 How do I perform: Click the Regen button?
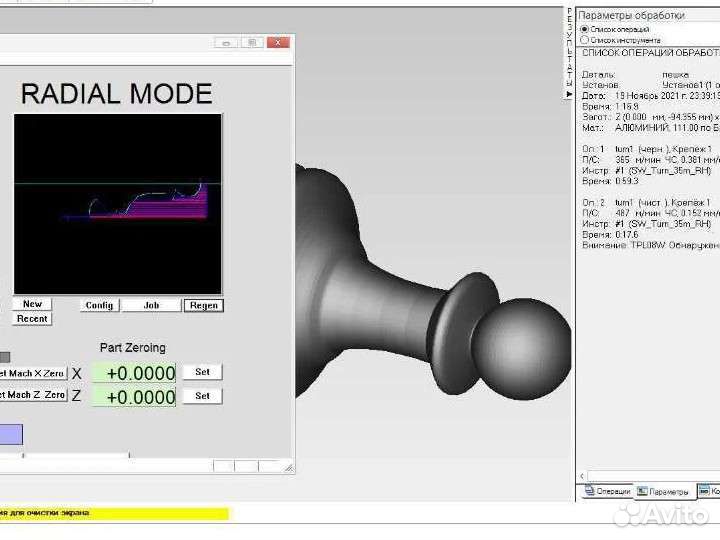(x=203, y=305)
